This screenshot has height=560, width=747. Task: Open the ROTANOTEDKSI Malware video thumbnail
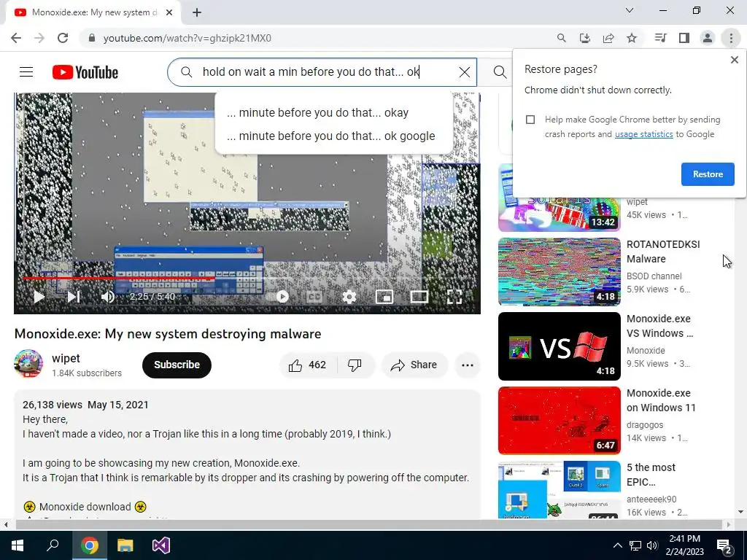(x=560, y=272)
